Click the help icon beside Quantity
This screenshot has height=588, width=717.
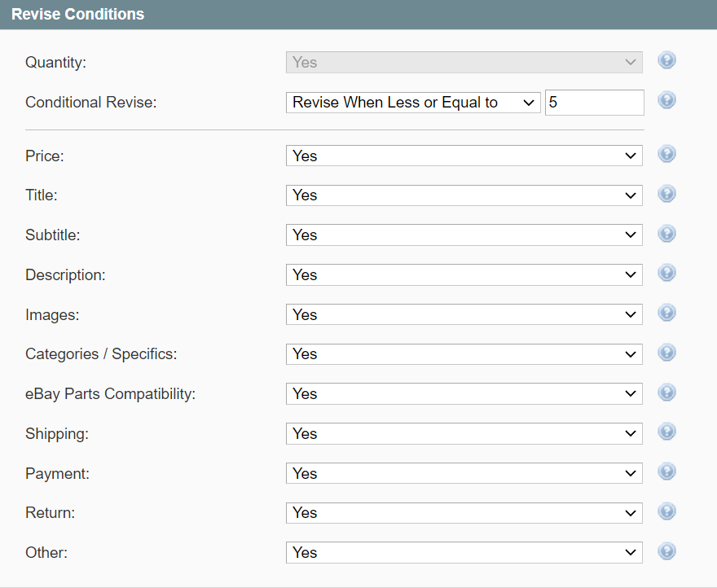tap(666, 60)
